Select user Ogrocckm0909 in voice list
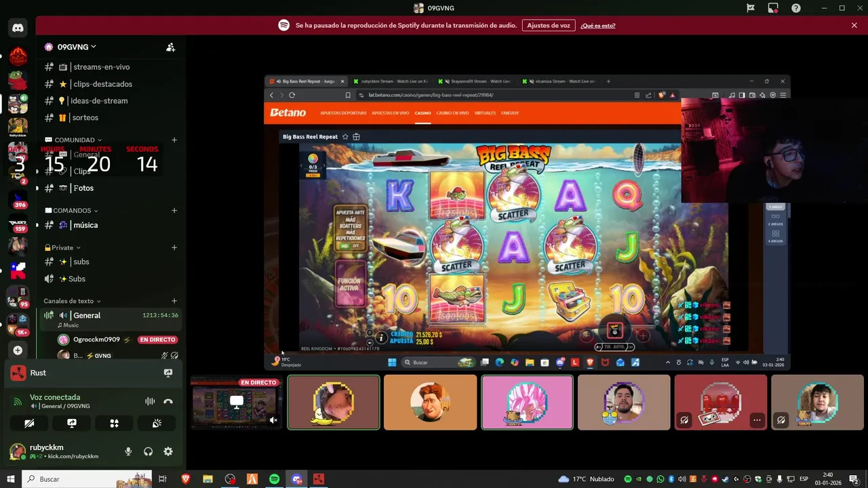The image size is (868, 488). point(117,340)
